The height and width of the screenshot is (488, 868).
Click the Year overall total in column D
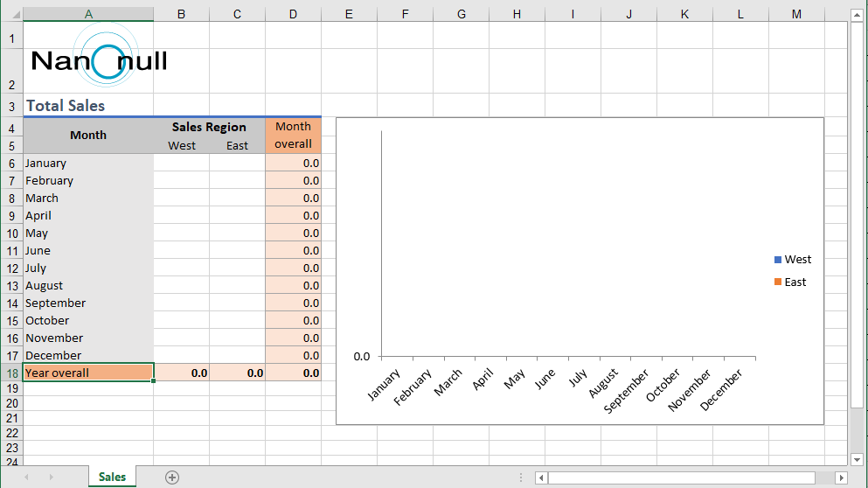[x=293, y=373]
